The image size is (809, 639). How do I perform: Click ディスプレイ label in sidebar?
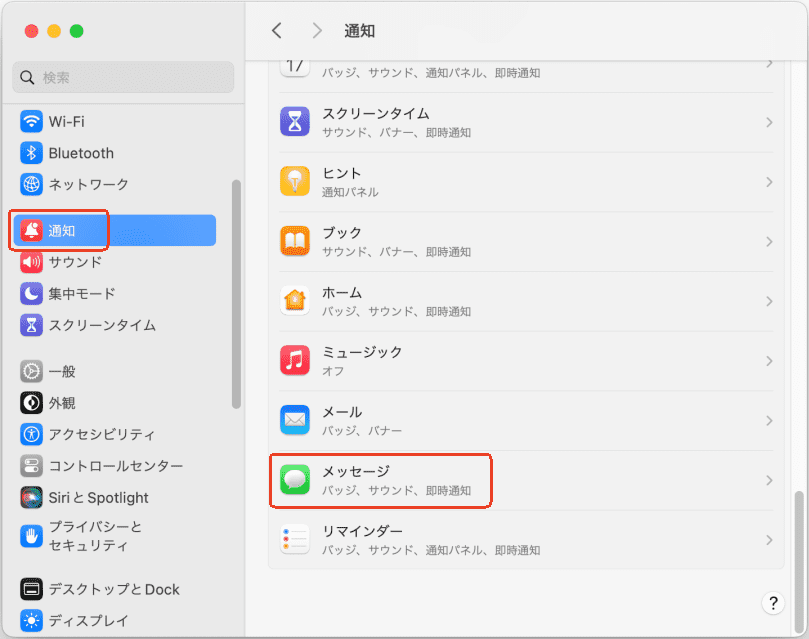tap(88, 620)
